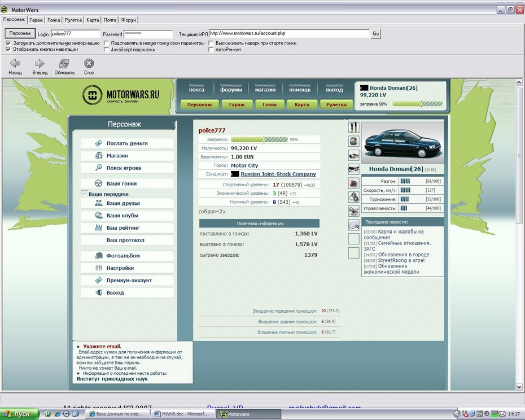
Task: Select the shock absorbers car part icon
Action: (353, 127)
